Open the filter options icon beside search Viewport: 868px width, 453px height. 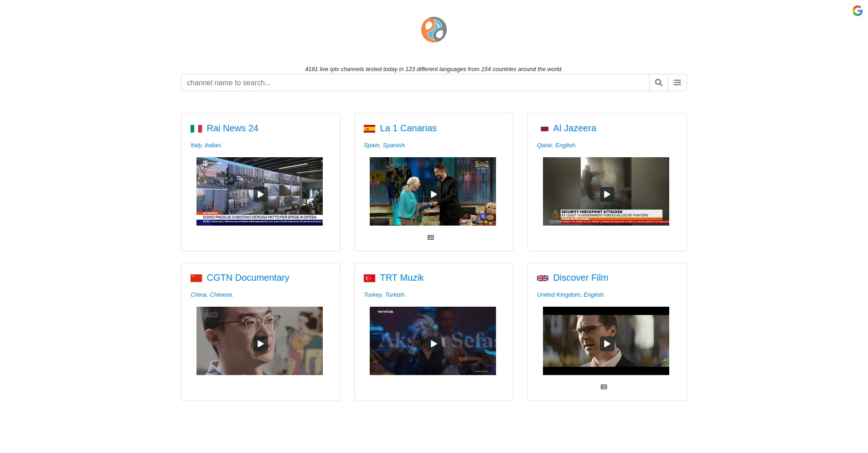(677, 82)
